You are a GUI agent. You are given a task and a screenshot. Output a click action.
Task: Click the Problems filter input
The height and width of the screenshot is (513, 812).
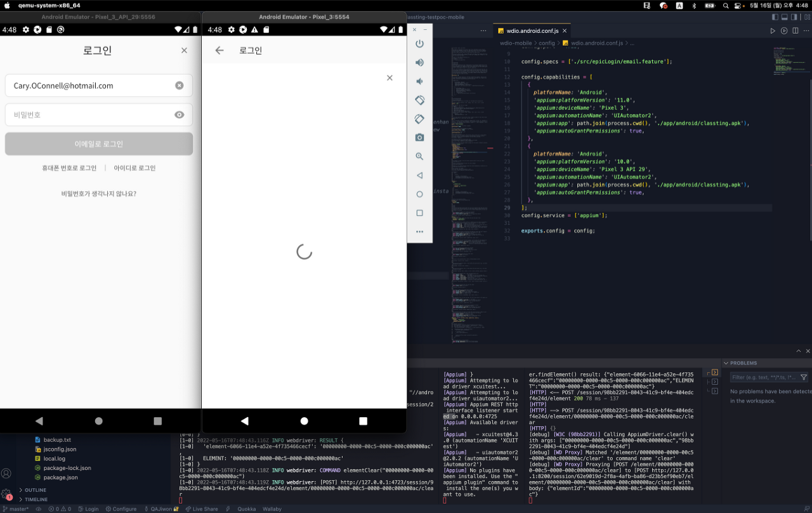pyautogui.click(x=764, y=377)
